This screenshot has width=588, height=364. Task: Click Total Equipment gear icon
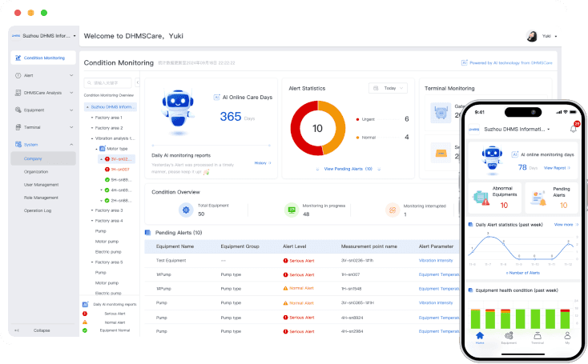[x=186, y=210]
